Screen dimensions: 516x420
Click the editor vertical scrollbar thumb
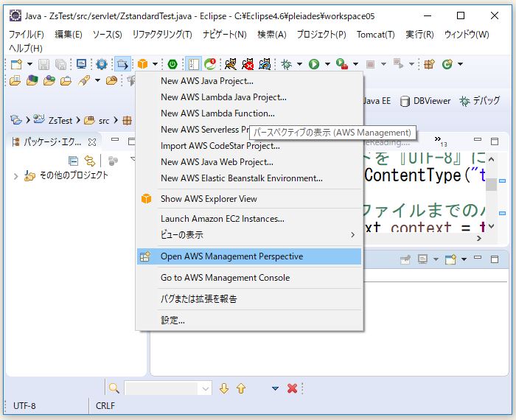491,184
